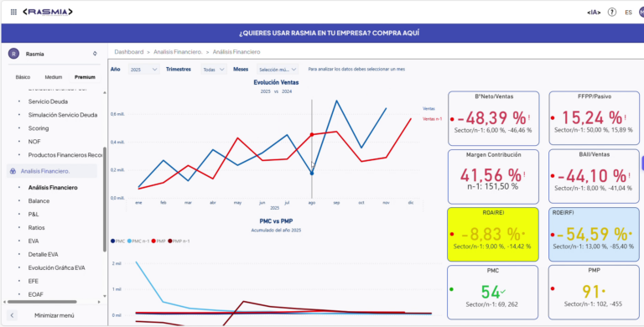This screenshot has height=327, width=644.
Task: Select Análisis Financiero submenu item
Action: click(x=53, y=188)
